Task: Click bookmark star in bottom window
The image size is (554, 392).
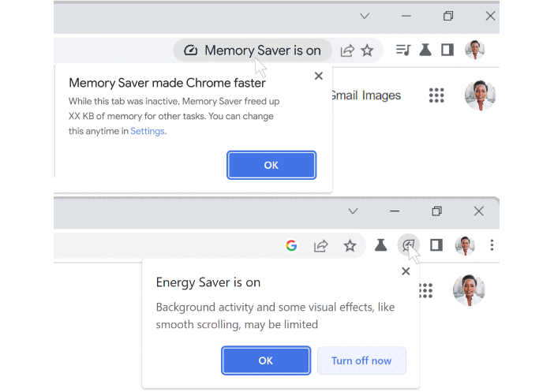Action: pos(350,245)
